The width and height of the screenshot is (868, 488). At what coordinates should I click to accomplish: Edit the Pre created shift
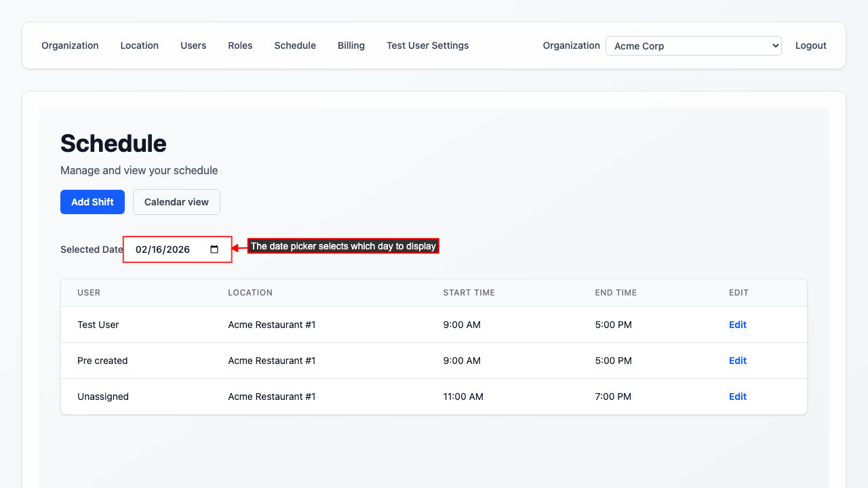tap(737, 361)
